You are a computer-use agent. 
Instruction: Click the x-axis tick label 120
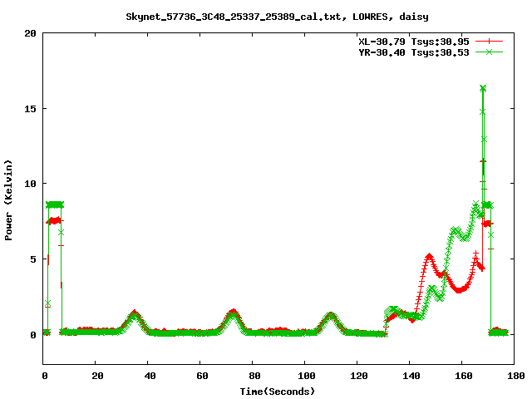tap(359, 376)
